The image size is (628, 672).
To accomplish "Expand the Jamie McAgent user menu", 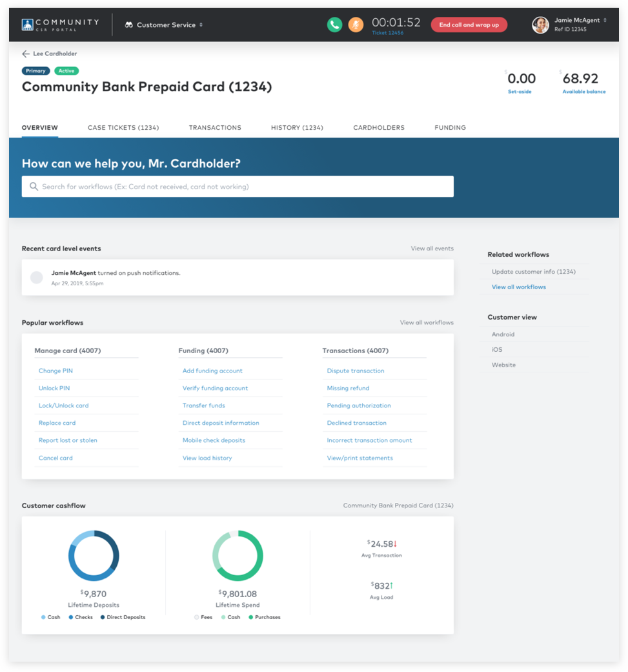I will 605,21.
